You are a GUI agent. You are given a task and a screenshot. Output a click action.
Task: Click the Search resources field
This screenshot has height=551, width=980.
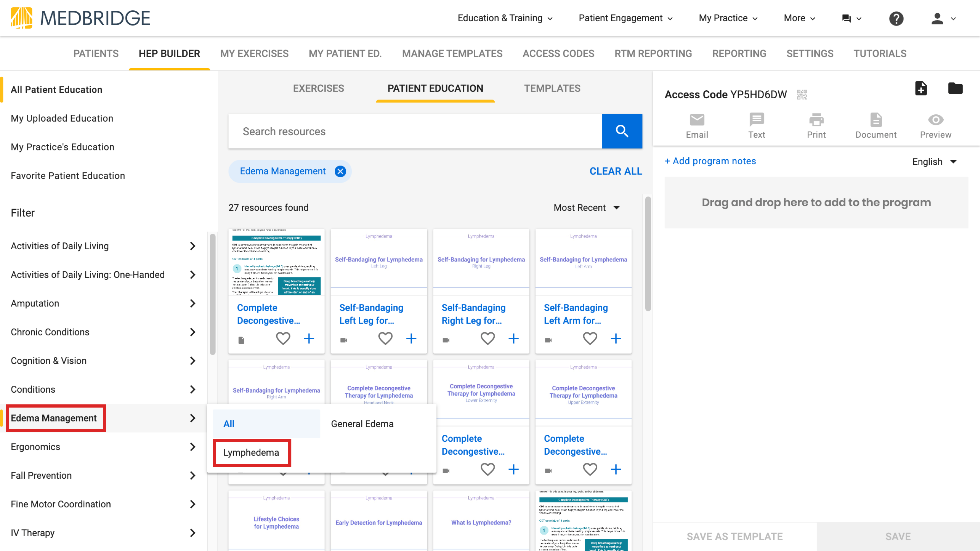(415, 131)
